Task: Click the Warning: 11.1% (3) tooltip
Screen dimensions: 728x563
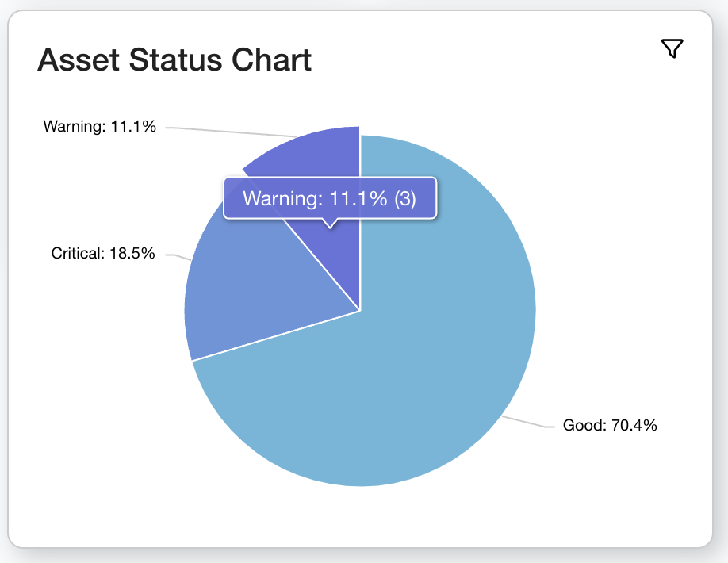Action: [x=329, y=199]
